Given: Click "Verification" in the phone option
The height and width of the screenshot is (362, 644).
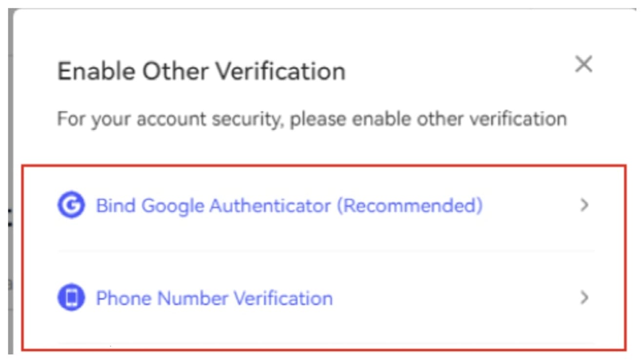Looking at the screenshot, I should 283,298.
